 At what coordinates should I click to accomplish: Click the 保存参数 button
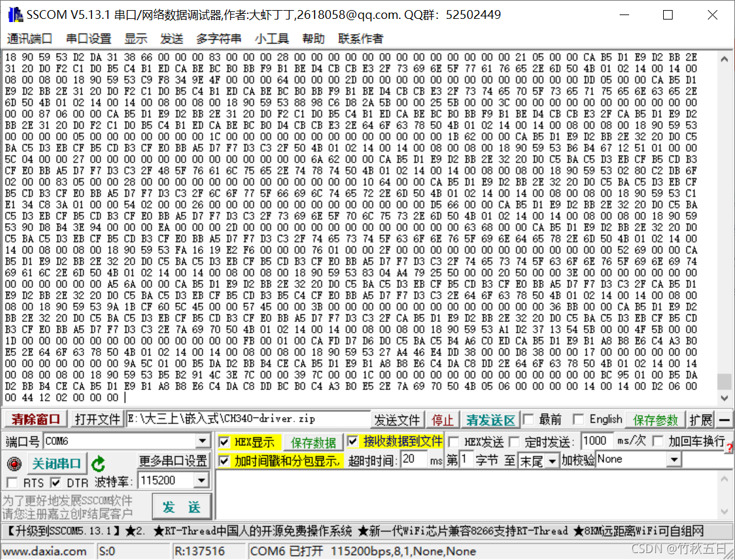pos(654,419)
